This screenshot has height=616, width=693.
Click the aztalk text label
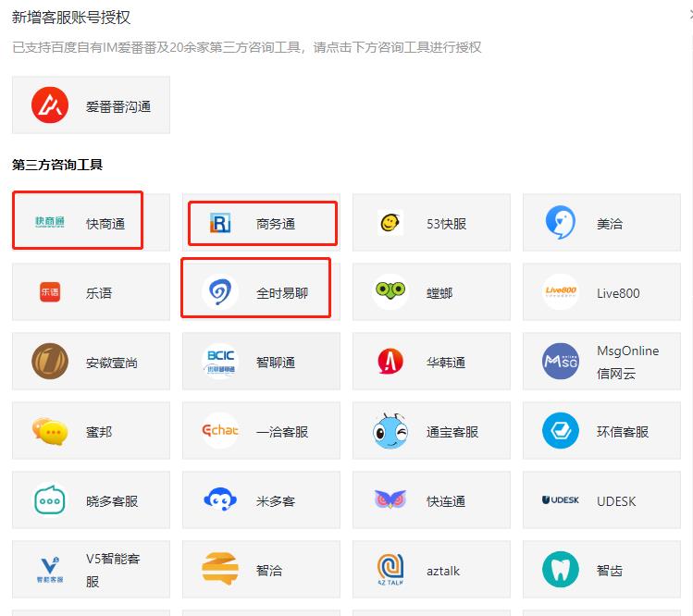(x=443, y=571)
